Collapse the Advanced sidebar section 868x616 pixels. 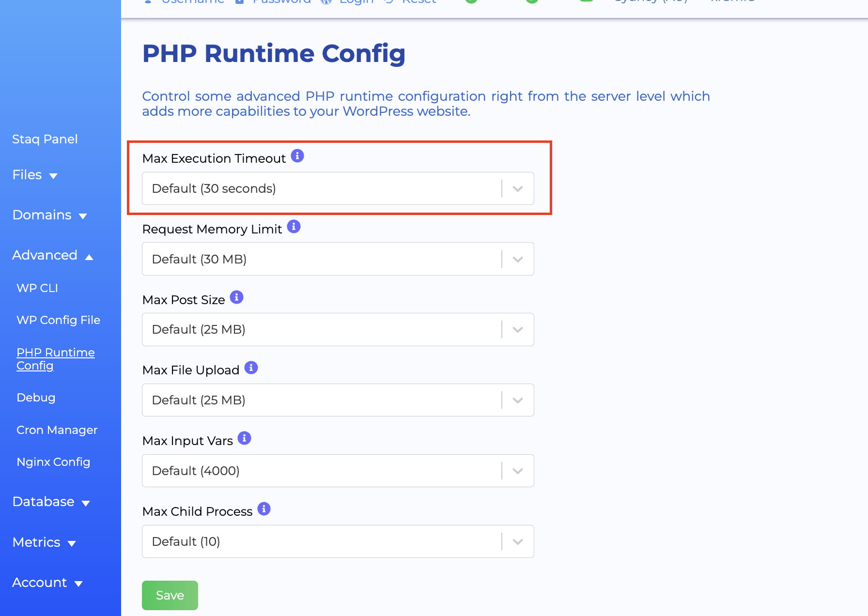tap(52, 255)
